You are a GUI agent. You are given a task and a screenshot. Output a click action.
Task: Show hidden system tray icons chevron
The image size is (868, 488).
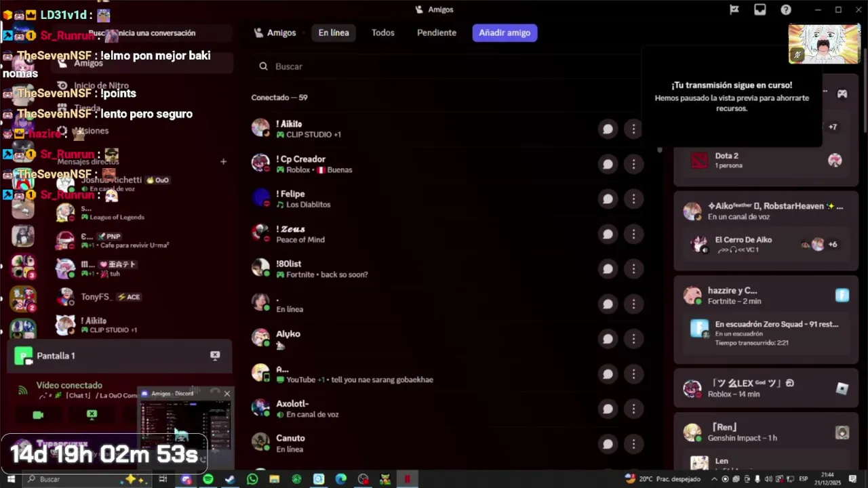[x=714, y=479]
